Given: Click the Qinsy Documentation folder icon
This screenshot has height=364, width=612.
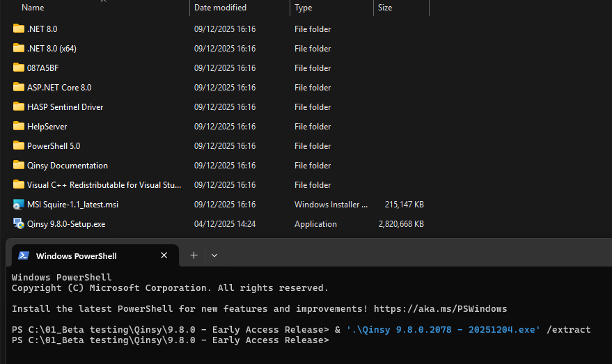Looking at the screenshot, I should coord(19,166).
